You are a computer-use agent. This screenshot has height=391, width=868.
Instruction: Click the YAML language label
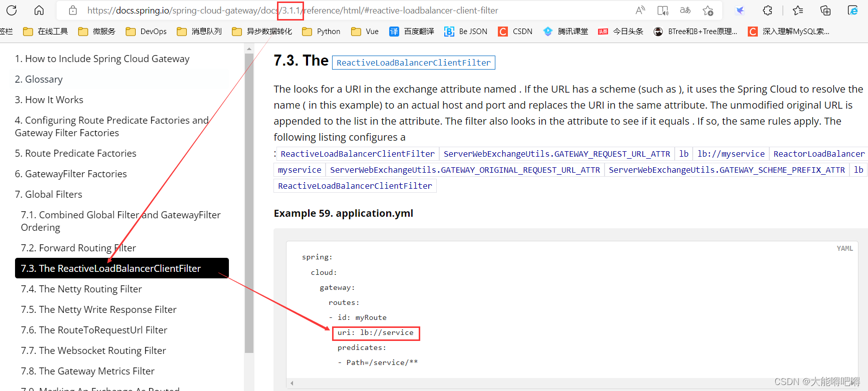844,248
